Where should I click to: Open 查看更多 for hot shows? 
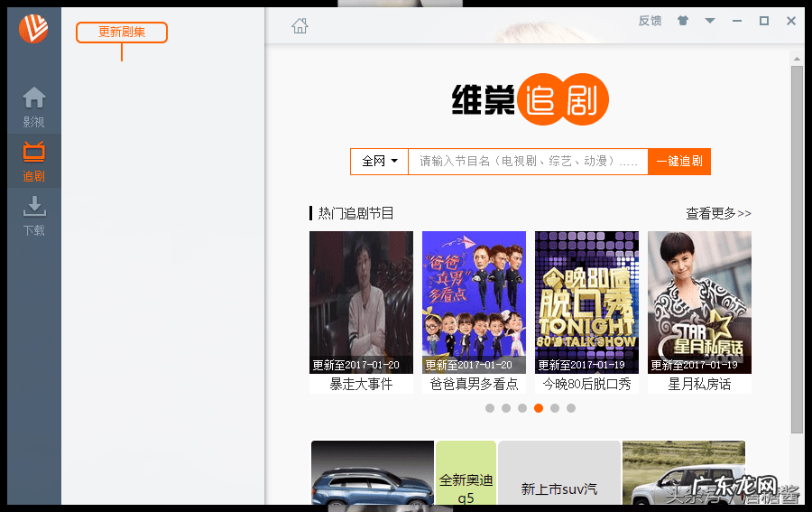[718, 214]
